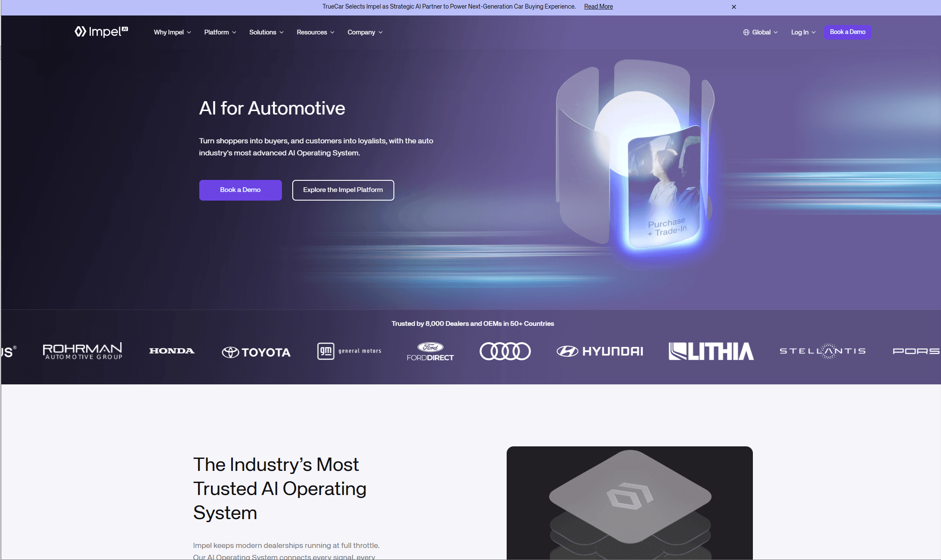
Task: Expand the Company chevron arrow
Action: 381,32
